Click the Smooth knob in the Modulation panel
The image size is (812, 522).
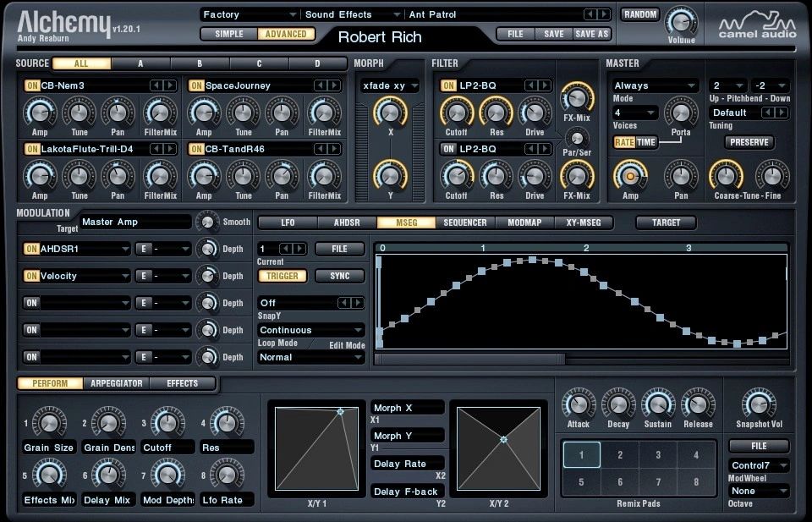click(207, 222)
